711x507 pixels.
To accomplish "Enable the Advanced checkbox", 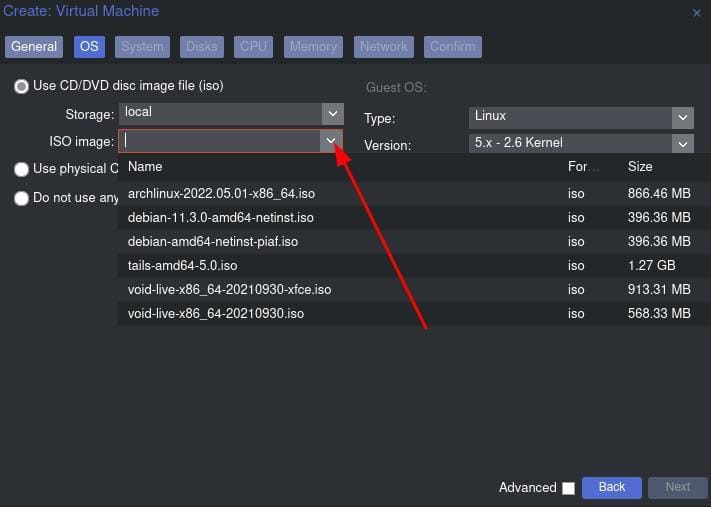I will (568, 488).
